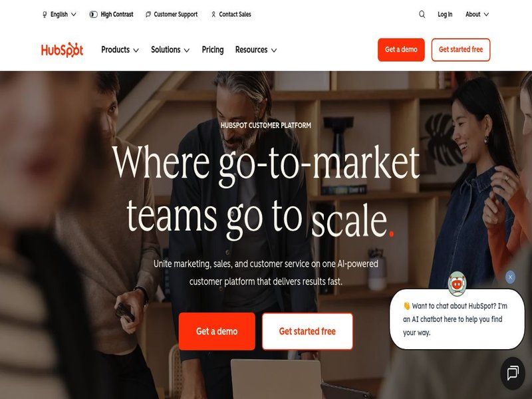Viewport: 532px width, 399px height.
Task: Open the Solutions navigation menu
Action: 170,50
